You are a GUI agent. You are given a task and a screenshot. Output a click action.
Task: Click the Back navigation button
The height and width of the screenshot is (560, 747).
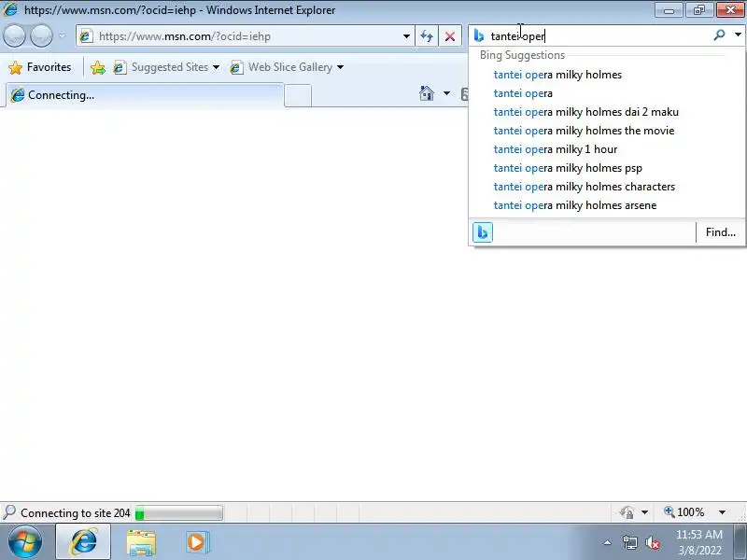14,36
